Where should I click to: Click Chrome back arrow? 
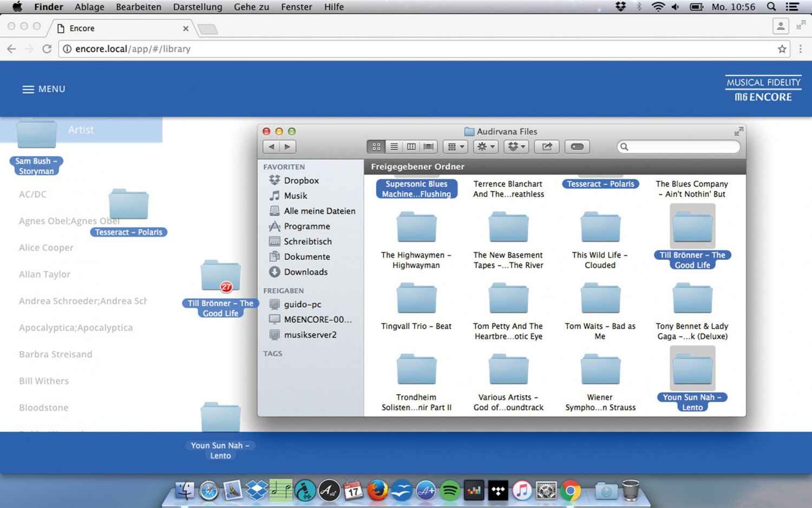click(11, 49)
